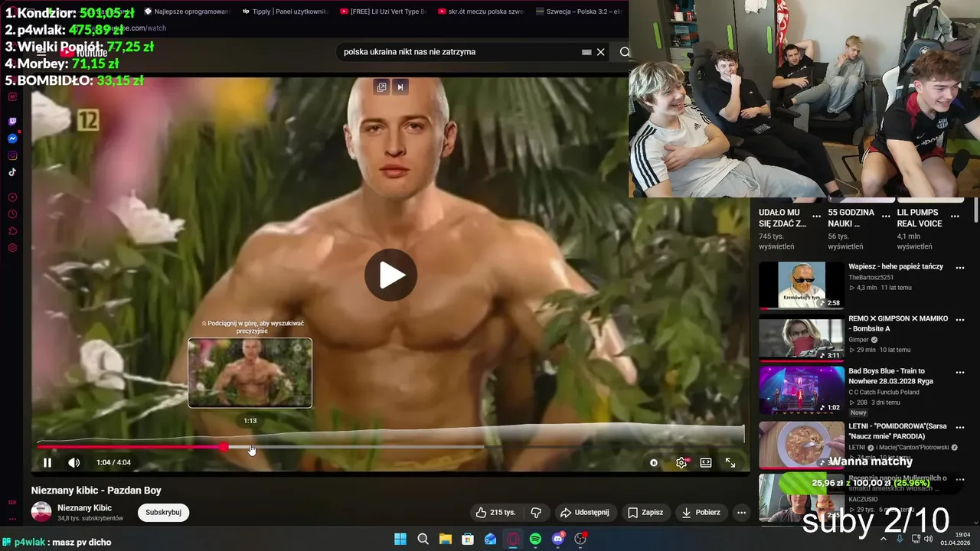The height and width of the screenshot is (551, 980).
Task: Open options for REMO X GIMPSON video
Action: (x=960, y=320)
